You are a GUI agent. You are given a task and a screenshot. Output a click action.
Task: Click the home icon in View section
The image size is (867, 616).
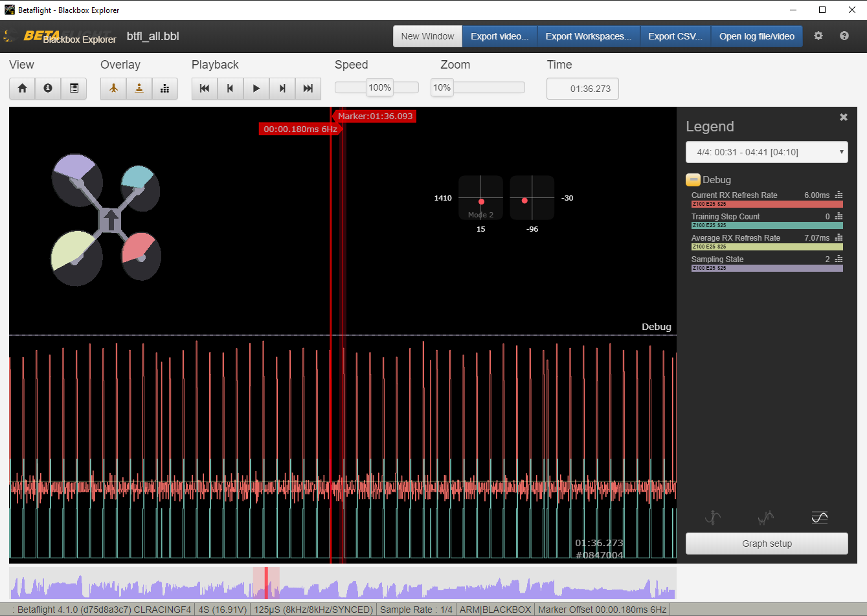coord(21,89)
